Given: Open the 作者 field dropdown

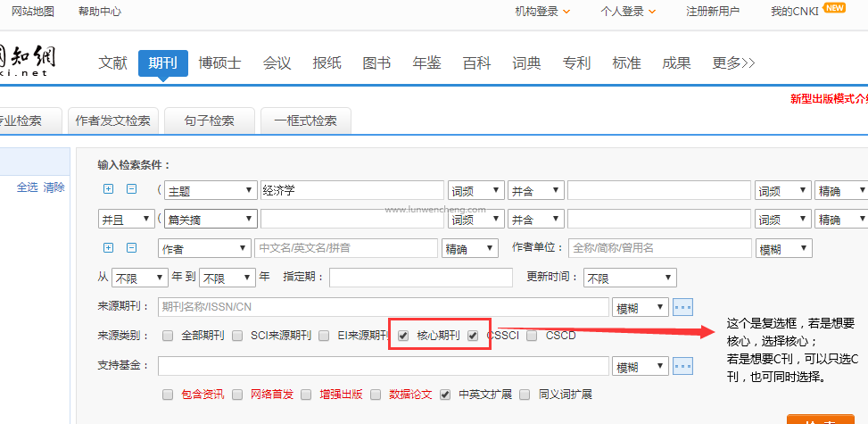Looking at the screenshot, I should [205, 248].
